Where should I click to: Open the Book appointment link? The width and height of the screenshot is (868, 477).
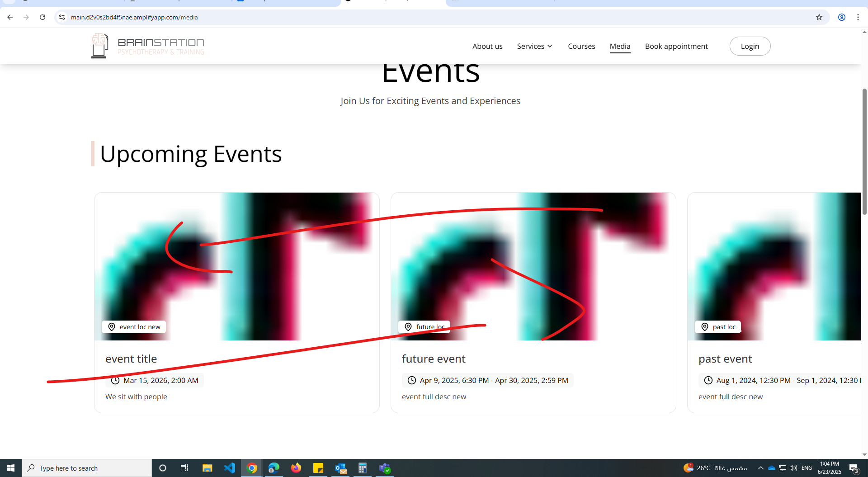point(676,46)
